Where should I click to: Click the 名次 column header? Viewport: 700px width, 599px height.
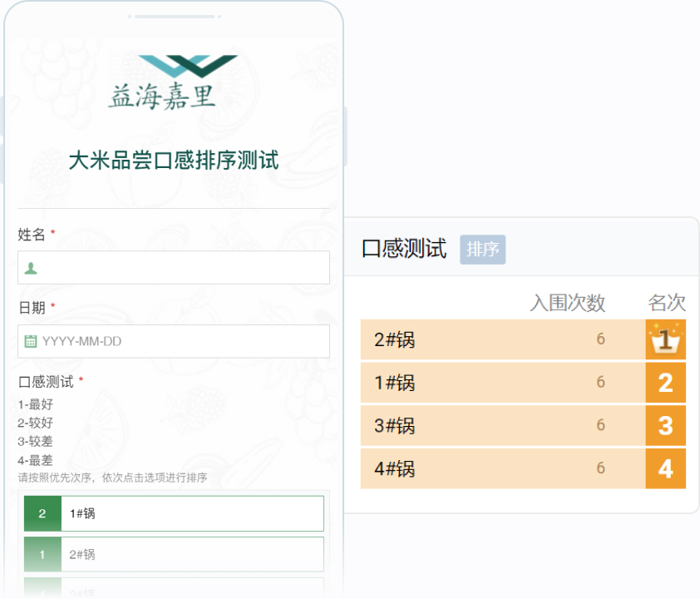point(667,304)
